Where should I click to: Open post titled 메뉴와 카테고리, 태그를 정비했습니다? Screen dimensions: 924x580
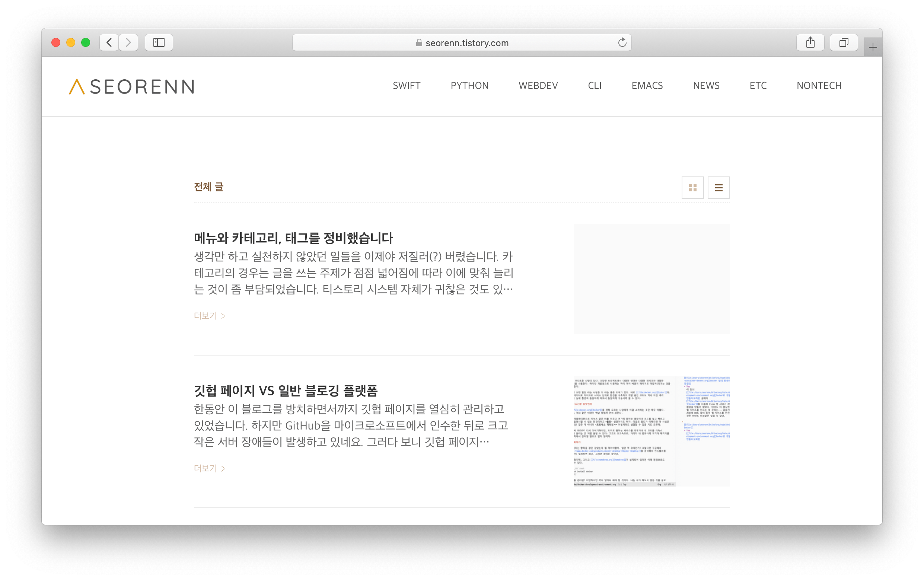(x=293, y=238)
